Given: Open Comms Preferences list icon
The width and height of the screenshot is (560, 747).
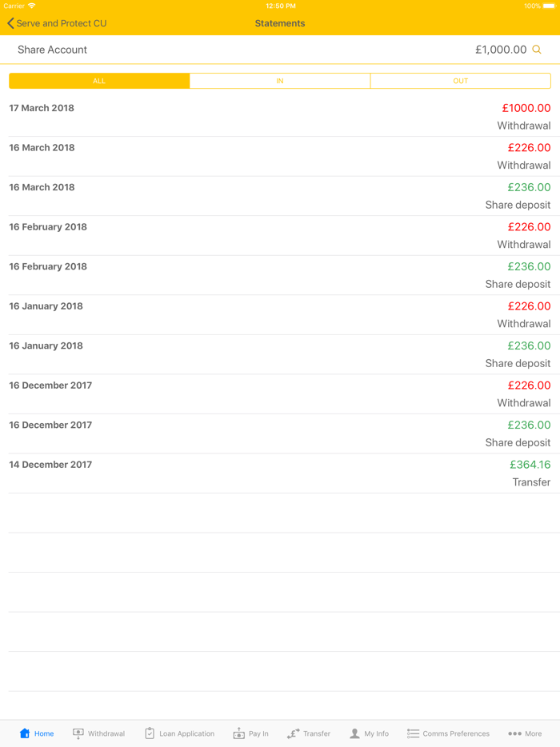Looking at the screenshot, I should 413,733.
